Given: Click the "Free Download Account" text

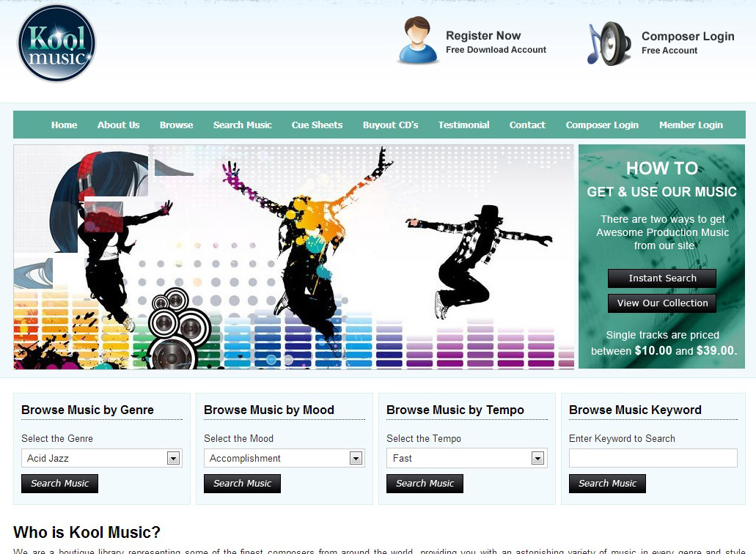Looking at the screenshot, I should (496, 50).
